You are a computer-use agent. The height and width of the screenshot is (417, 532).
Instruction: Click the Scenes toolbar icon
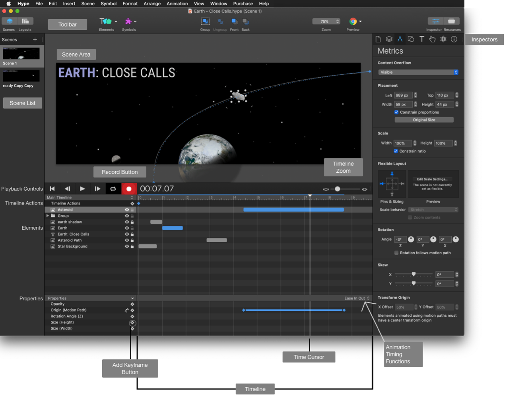10,21
